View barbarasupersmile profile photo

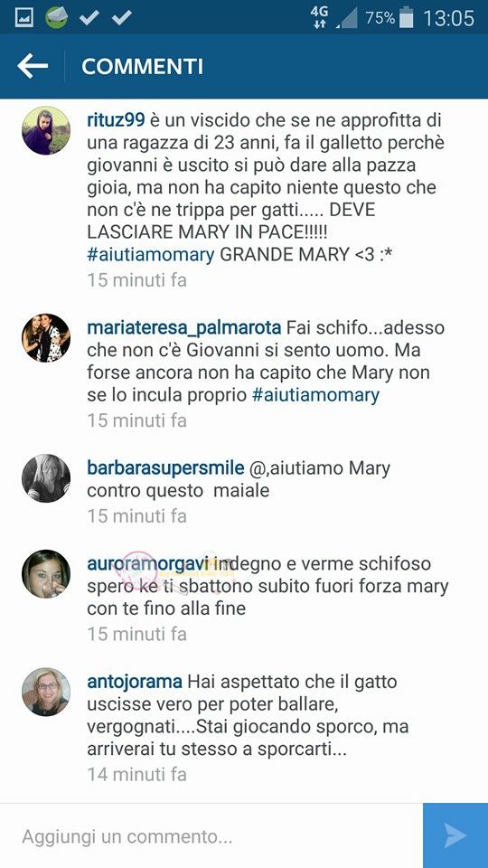[46, 478]
